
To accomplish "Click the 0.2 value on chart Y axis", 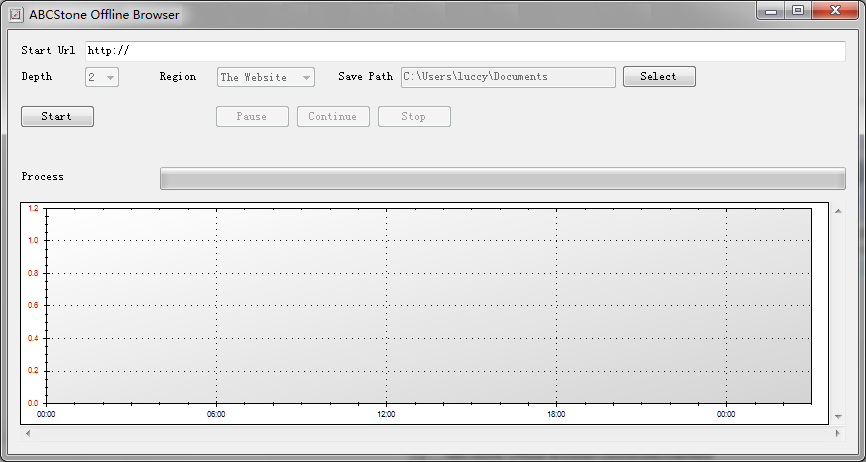I will 33,371.
